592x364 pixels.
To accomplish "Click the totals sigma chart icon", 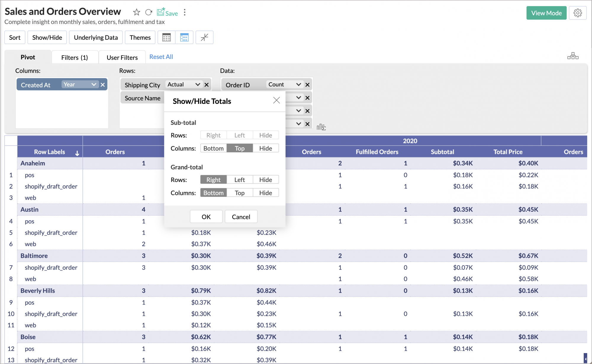I will [321, 127].
